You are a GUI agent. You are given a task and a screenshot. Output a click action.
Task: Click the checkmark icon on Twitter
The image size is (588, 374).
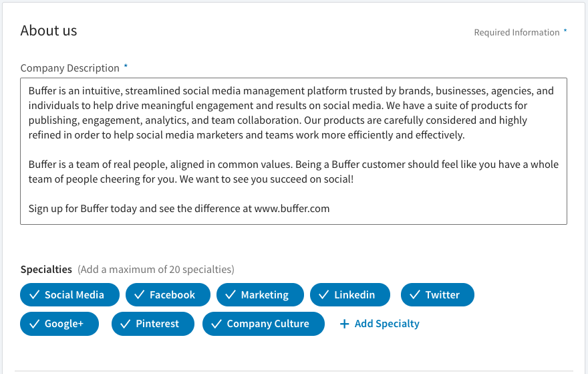(415, 295)
